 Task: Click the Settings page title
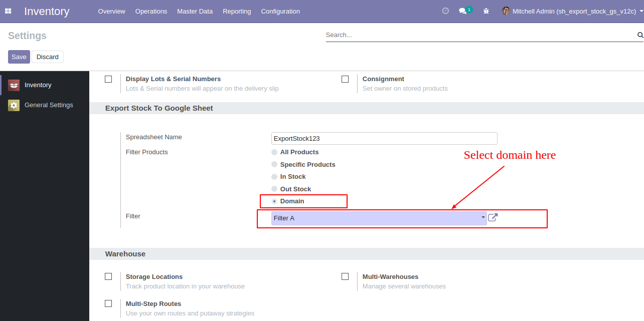tap(27, 36)
